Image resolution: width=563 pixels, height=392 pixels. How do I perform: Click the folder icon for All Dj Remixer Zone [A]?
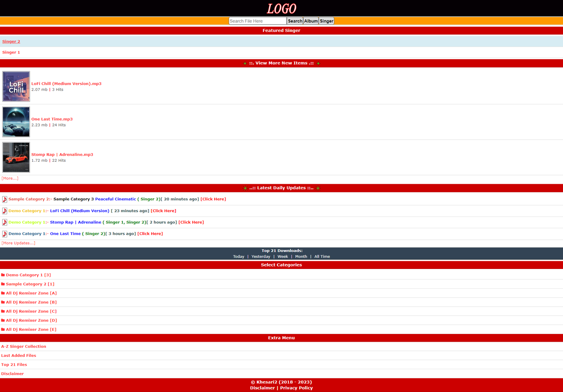pyautogui.click(x=3, y=293)
